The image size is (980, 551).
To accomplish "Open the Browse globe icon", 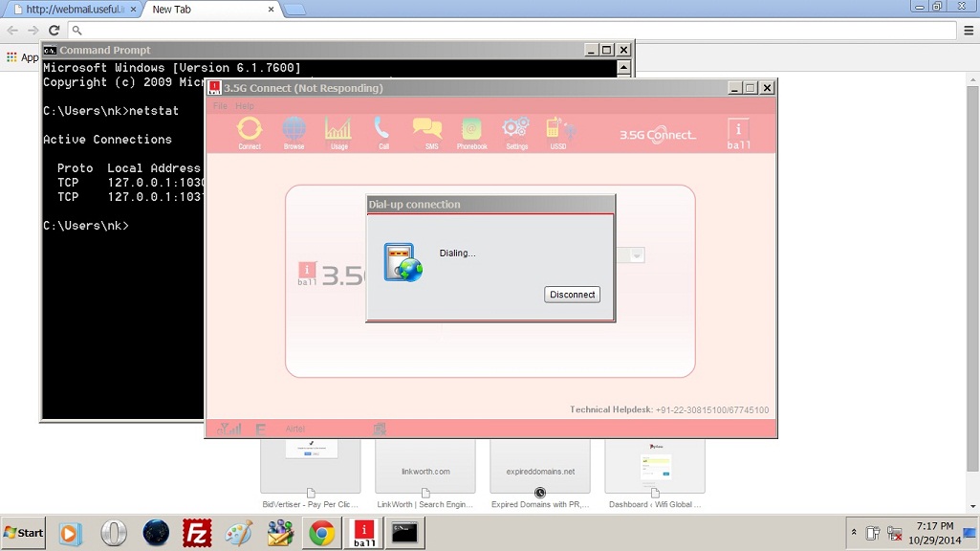I will coord(294,131).
